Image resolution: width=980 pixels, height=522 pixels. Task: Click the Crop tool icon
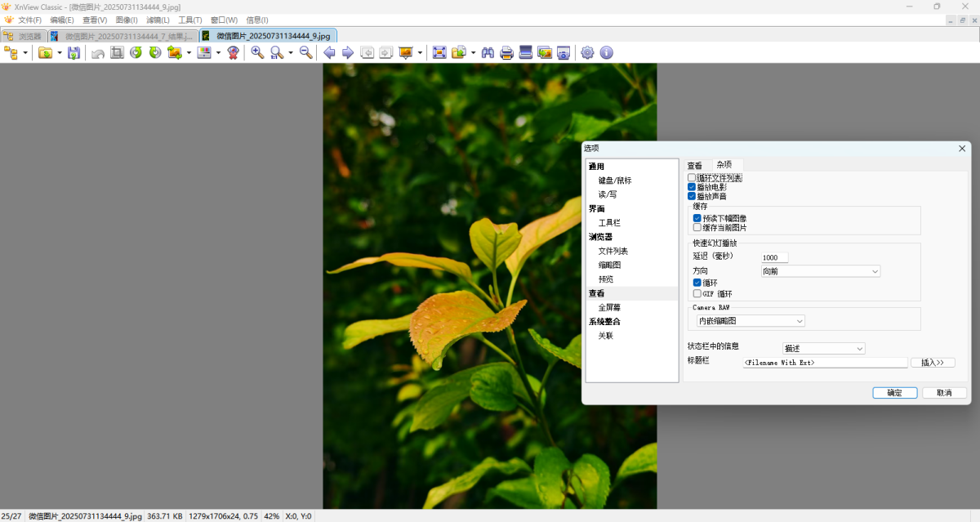pyautogui.click(x=117, y=53)
